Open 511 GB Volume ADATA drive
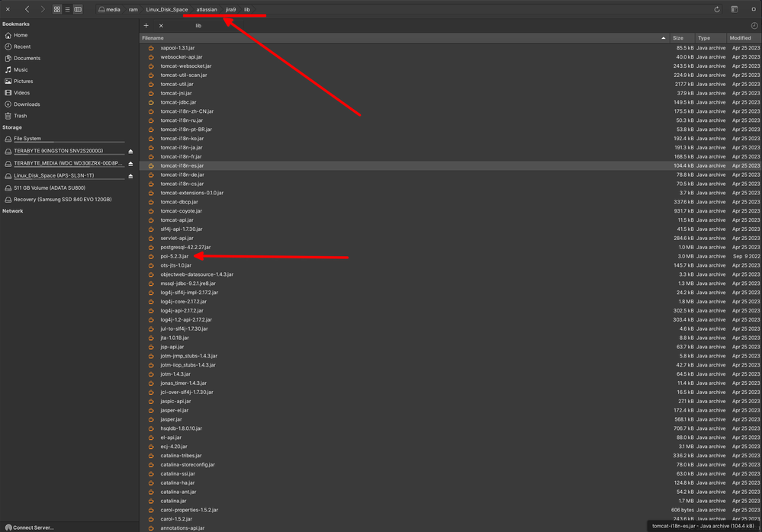 [x=49, y=187]
